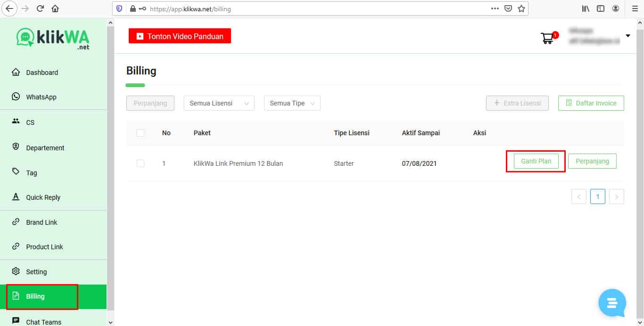Screen dimensions: 644x326
Task: Select Billing in the sidebar
Action: coord(53,296)
